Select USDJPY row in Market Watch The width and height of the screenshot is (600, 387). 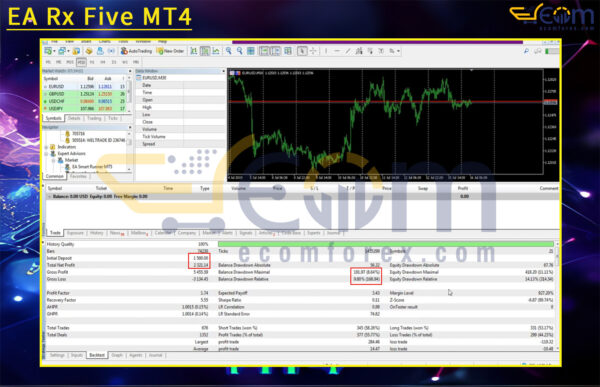84,108
